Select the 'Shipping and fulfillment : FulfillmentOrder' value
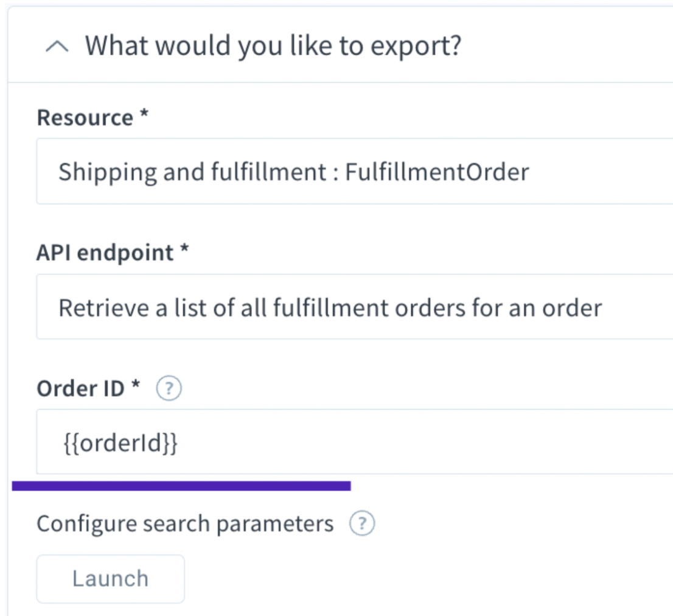The width and height of the screenshot is (673, 616). [293, 172]
